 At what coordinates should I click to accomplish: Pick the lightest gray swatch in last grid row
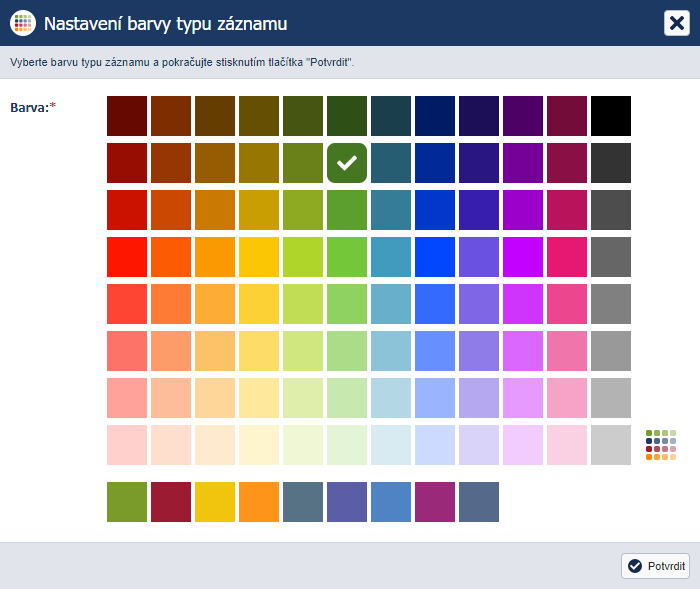pos(611,445)
